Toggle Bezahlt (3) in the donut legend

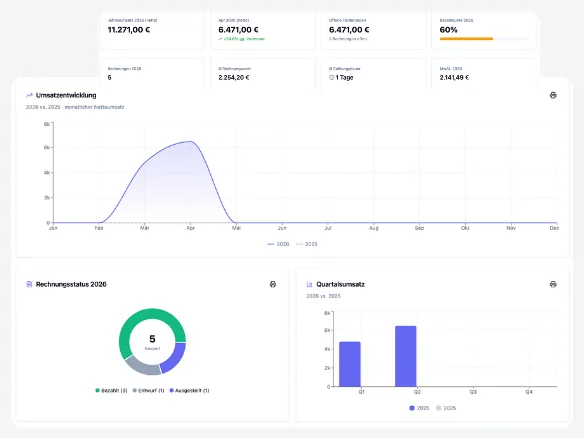click(x=111, y=390)
